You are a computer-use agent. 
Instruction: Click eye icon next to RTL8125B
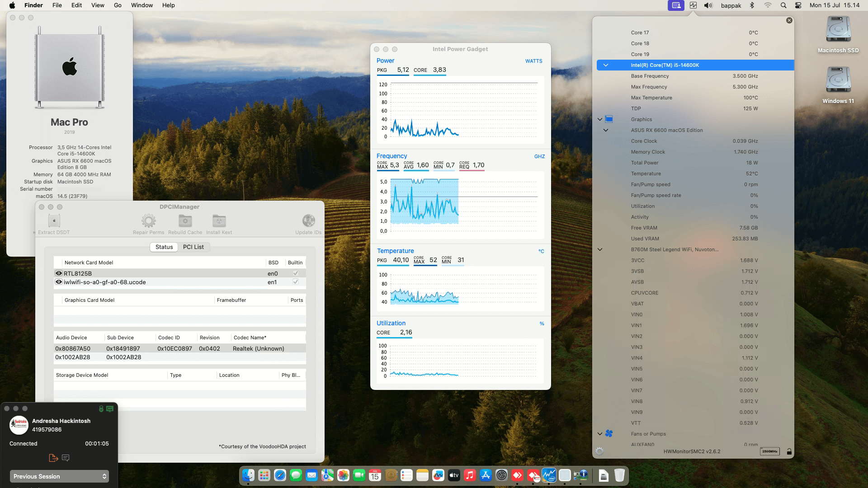pos(58,273)
